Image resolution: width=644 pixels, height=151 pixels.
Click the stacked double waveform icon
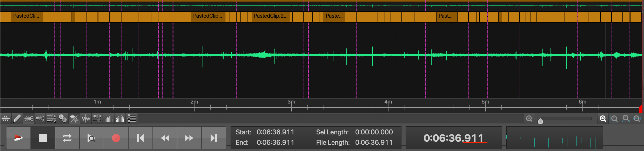tap(97, 119)
